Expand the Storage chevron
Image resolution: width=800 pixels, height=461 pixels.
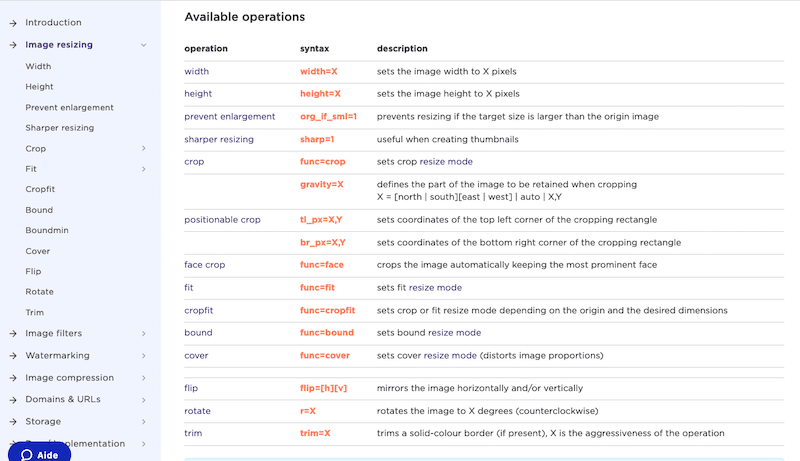143,422
